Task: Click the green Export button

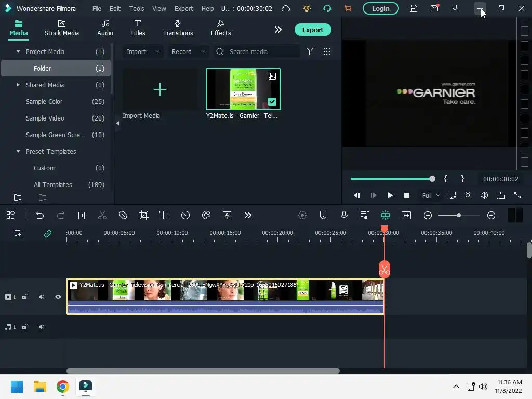Action: 313,30
